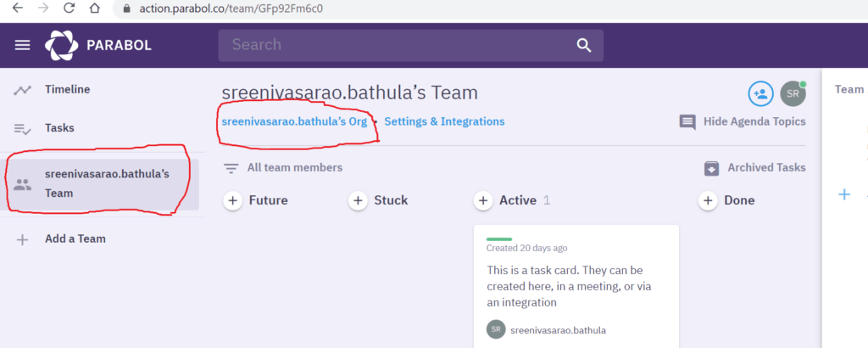868x348 pixels.
Task: Open Timeline in the sidebar
Action: pyautogui.click(x=68, y=89)
